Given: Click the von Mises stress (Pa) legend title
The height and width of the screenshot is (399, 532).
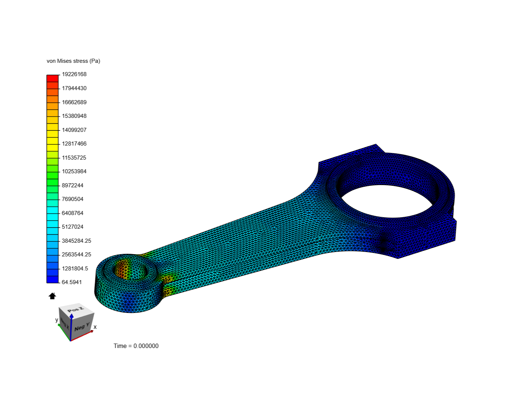Looking at the screenshot, I should (x=73, y=61).
